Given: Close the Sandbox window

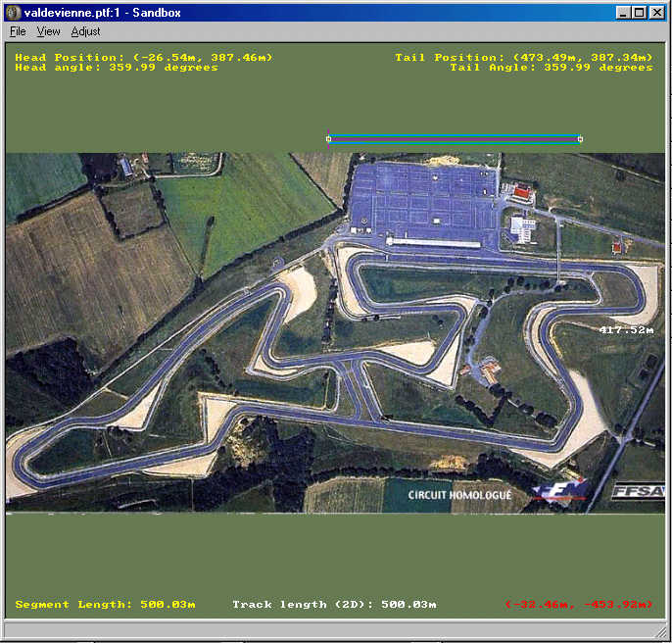Looking at the screenshot, I should [x=656, y=13].
